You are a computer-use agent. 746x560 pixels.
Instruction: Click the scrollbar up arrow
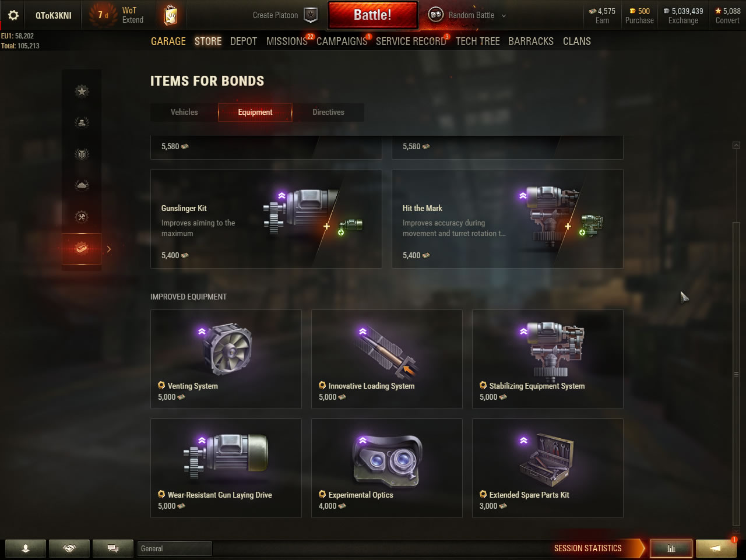tap(736, 145)
